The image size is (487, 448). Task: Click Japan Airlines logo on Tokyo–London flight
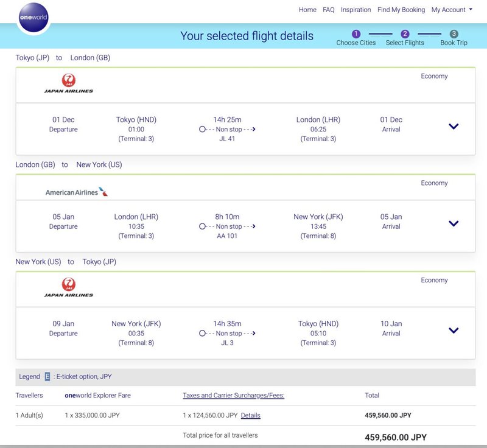[x=69, y=83]
